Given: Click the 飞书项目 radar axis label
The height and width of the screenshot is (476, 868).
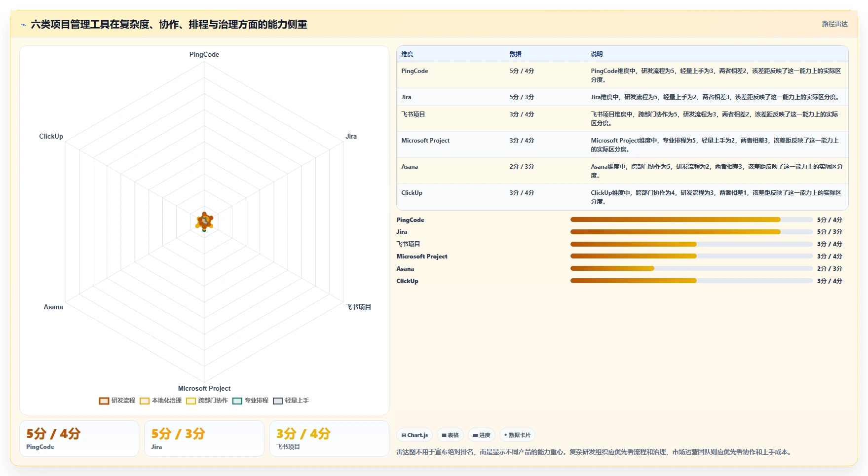Looking at the screenshot, I should [x=358, y=307].
